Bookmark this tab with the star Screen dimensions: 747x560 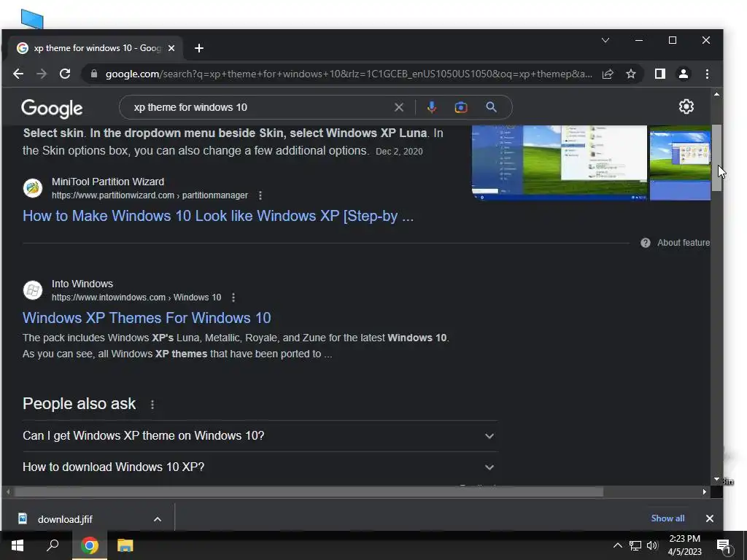631,74
